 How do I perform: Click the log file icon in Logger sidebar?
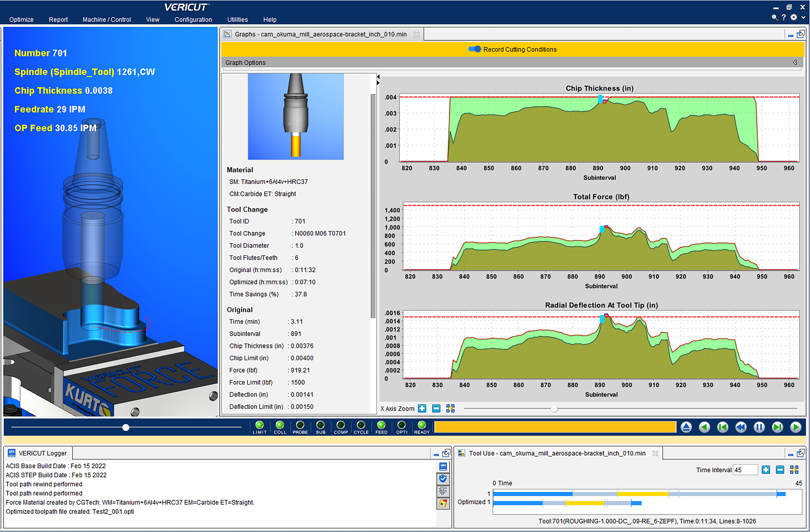443,466
